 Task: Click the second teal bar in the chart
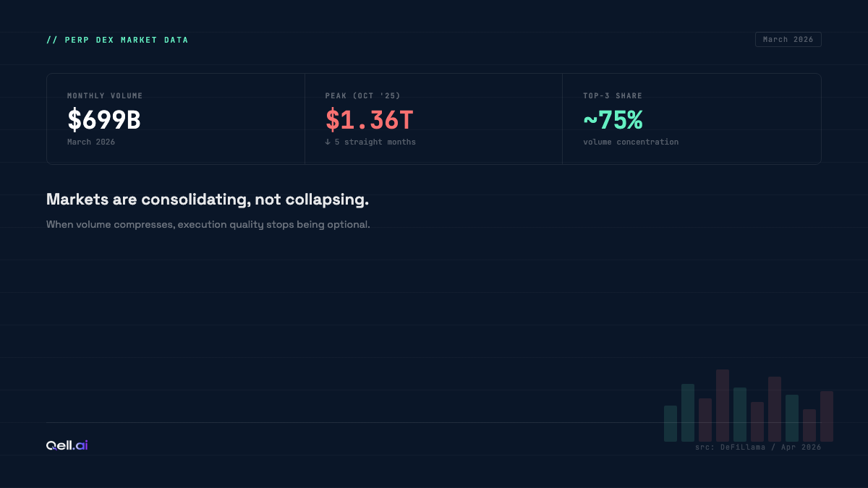688,412
